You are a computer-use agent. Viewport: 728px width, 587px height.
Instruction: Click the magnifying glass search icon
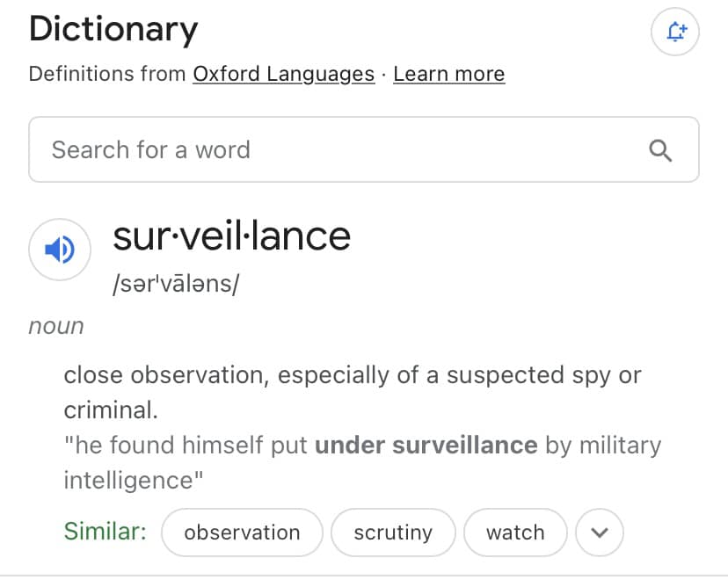(x=660, y=150)
